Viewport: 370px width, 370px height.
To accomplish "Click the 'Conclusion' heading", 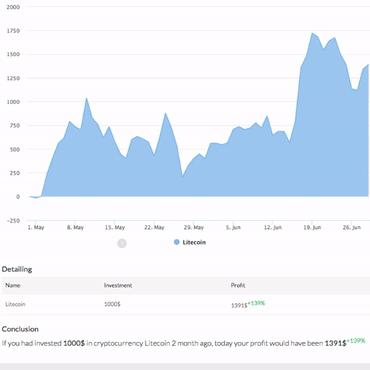I will pyautogui.click(x=20, y=329).
